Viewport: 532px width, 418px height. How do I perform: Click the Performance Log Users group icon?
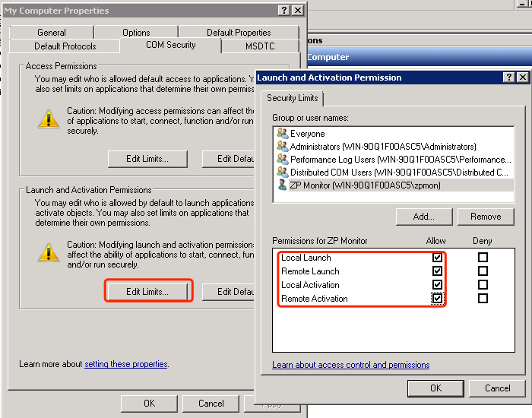click(x=283, y=160)
